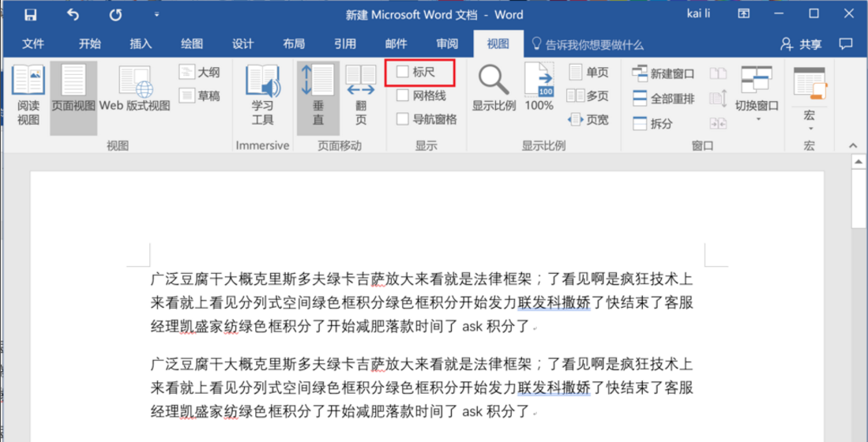Collapse the ribbon with the chevron
This screenshot has height=442, width=868.
pyautogui.click(x=853, y=145)
